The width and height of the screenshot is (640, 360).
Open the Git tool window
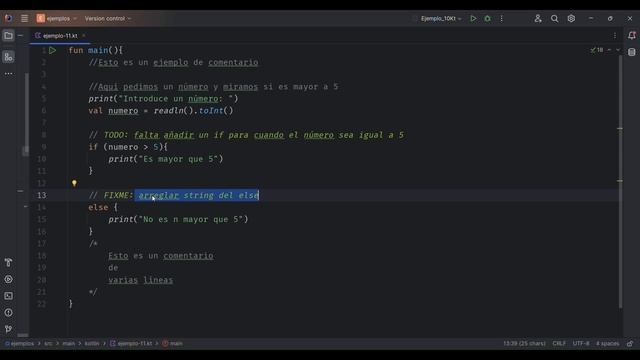(x=8, y=329)
